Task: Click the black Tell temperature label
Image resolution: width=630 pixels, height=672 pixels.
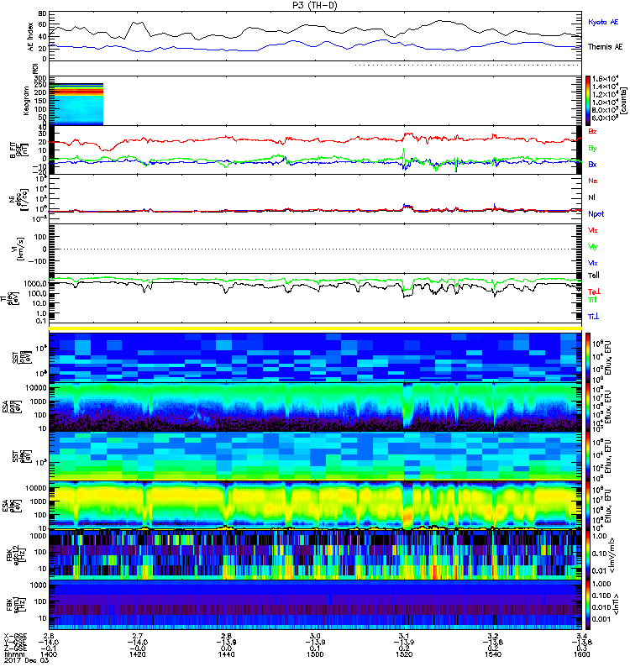Action: [593, 276]
